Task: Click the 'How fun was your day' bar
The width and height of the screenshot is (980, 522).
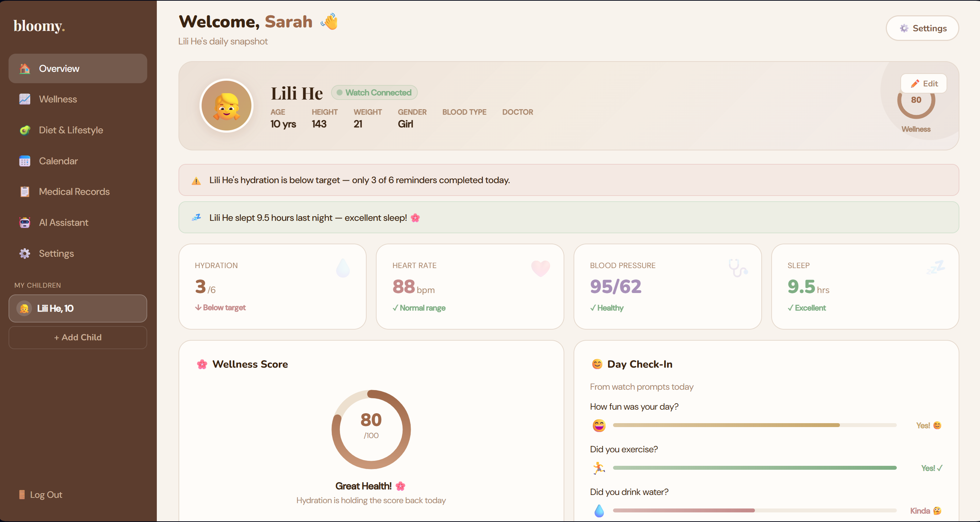Action: (x=755, y=425)
